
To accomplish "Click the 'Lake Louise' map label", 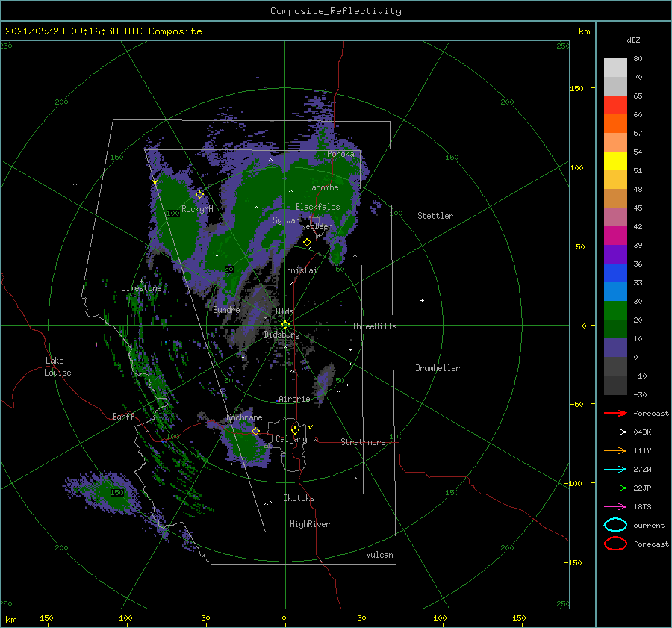I will point(57,367).
